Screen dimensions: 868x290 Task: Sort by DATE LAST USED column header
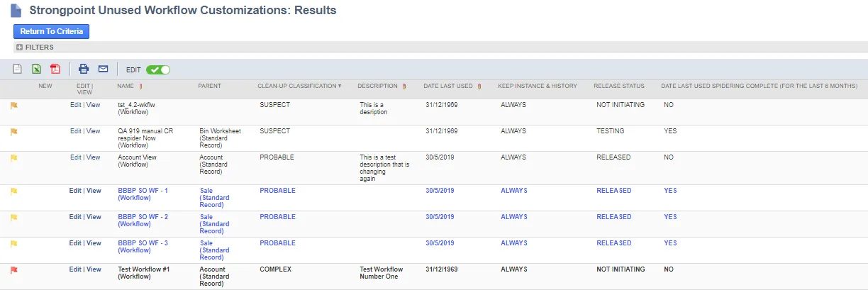pos(448,86)
